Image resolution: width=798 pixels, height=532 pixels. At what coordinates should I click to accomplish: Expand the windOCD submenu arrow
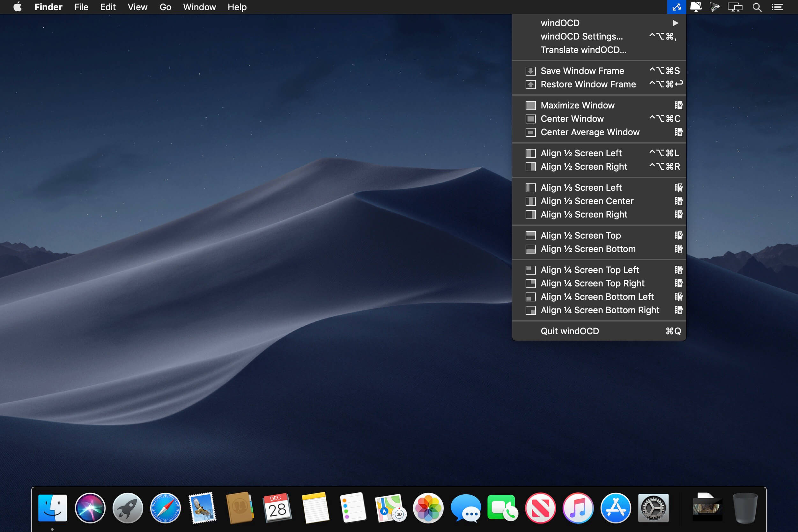coord(675,23)
